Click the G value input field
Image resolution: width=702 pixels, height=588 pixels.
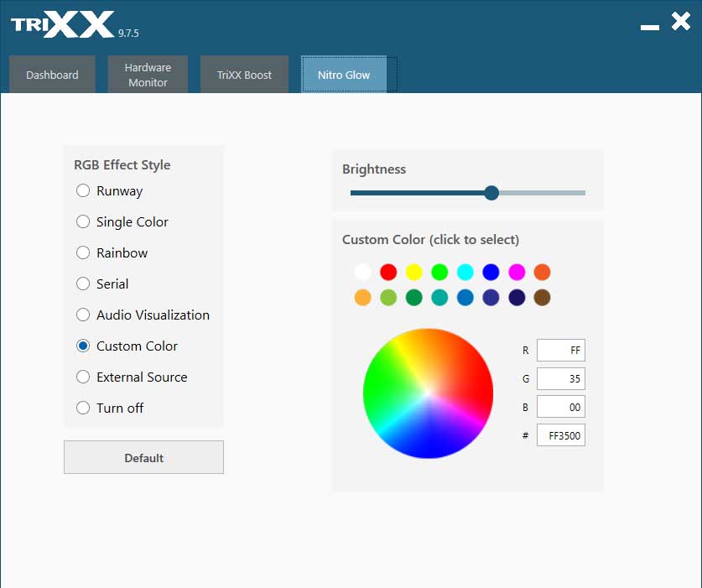click(x=561, y=378)
